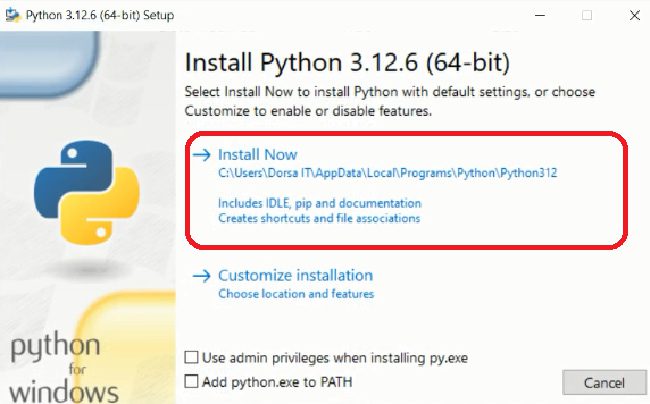
Task: Click the Install Now heading
Action: click(257, 155)
